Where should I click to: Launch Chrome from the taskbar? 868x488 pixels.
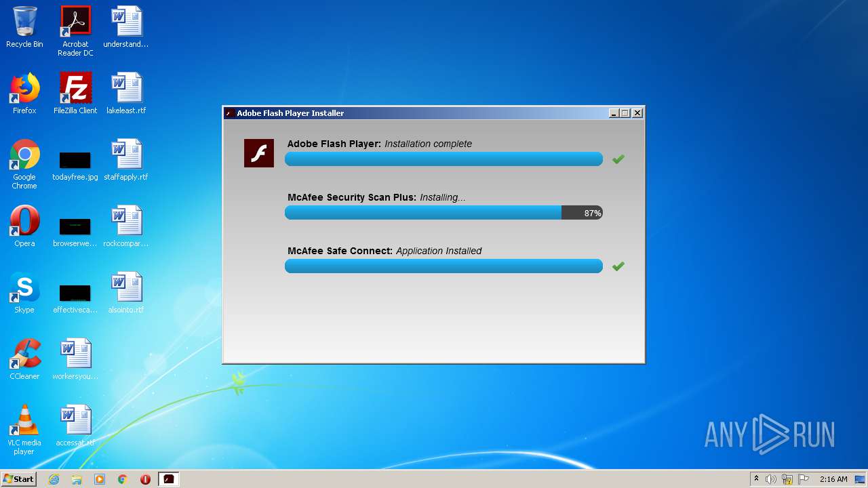point(123,479)
